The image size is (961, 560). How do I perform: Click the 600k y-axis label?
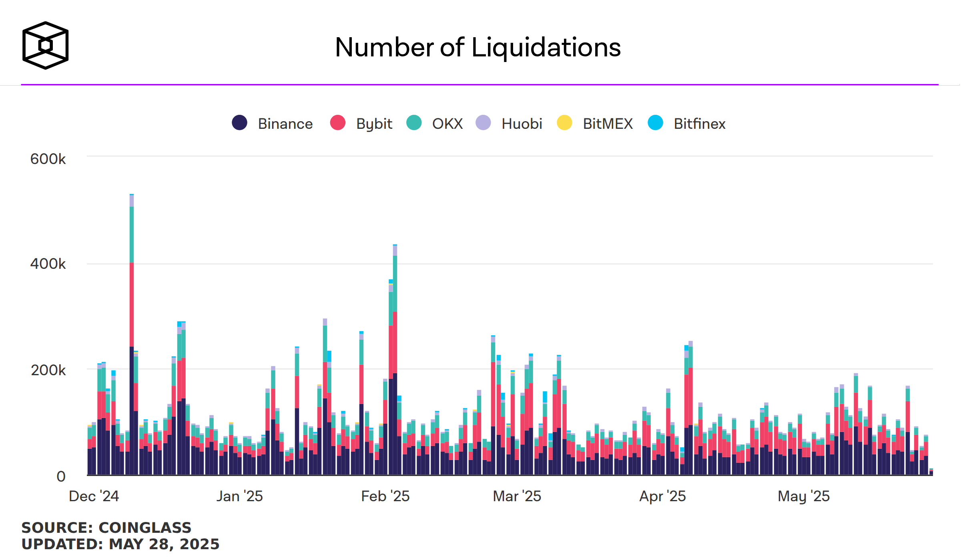(x=48, y=159)
